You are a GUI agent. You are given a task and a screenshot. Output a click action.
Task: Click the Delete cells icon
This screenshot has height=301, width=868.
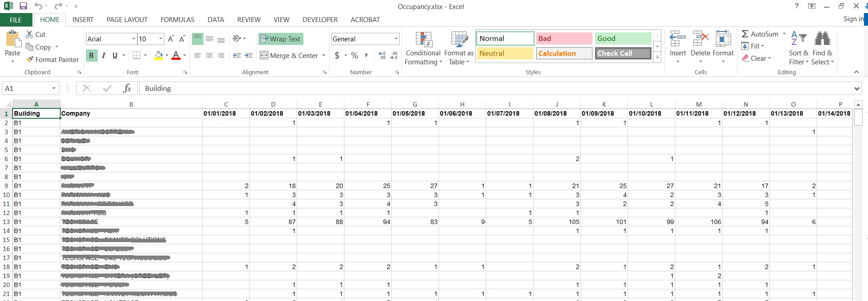coord(700,39)
